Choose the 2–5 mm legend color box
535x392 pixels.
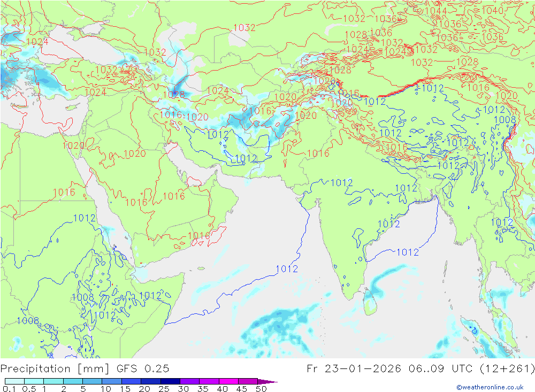(73, 381)
